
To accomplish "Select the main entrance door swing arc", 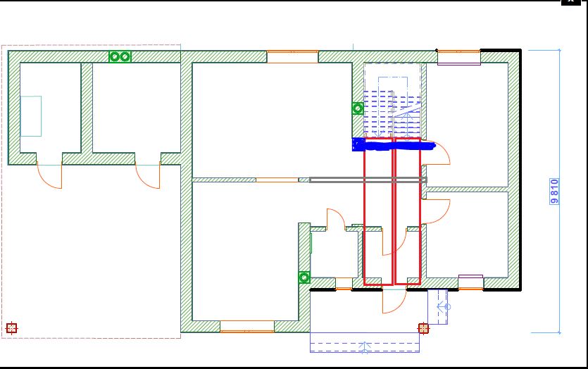I will pyautogui.click(x=394, y=301).
